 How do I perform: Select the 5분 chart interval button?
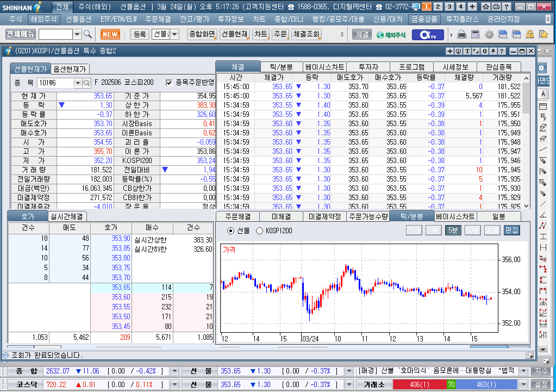point(452,230)
